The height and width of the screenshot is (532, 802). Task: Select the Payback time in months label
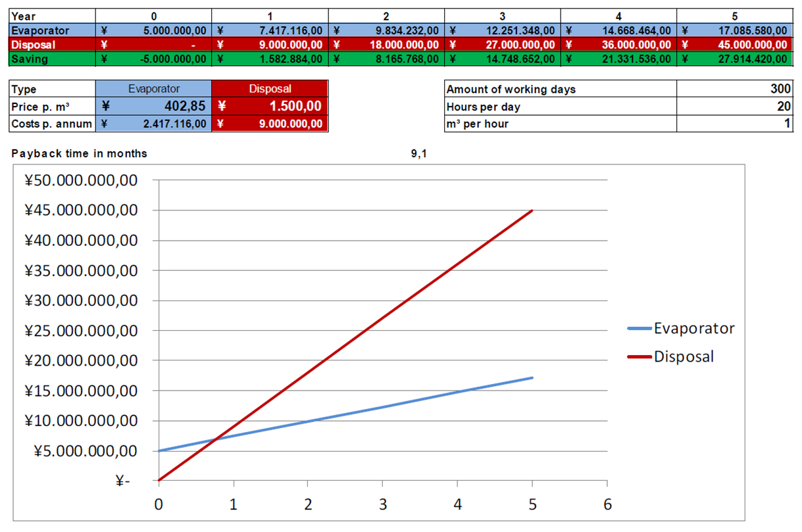tap(80, 153)
